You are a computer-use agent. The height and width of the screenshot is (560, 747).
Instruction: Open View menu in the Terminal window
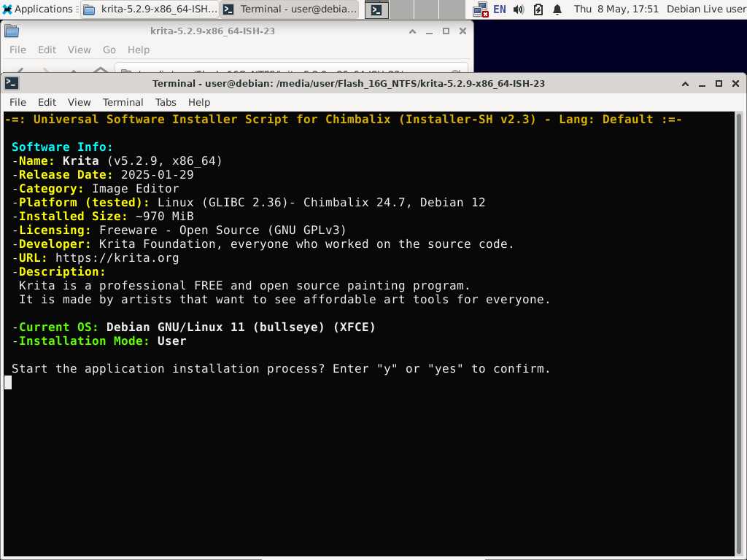79,102
